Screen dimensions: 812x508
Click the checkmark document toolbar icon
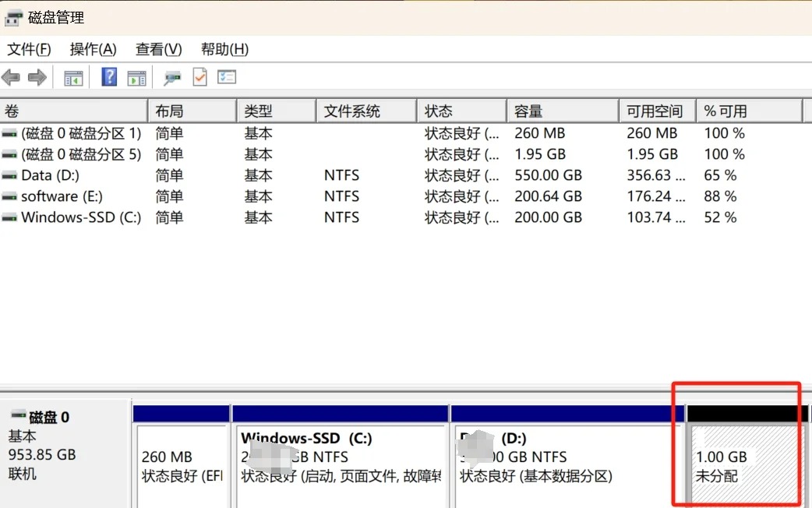click(x=199, y=77)
